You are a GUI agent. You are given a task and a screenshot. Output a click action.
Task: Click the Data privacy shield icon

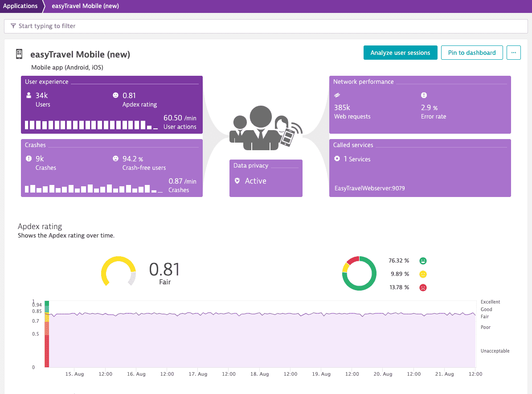[x=237, y=181]
